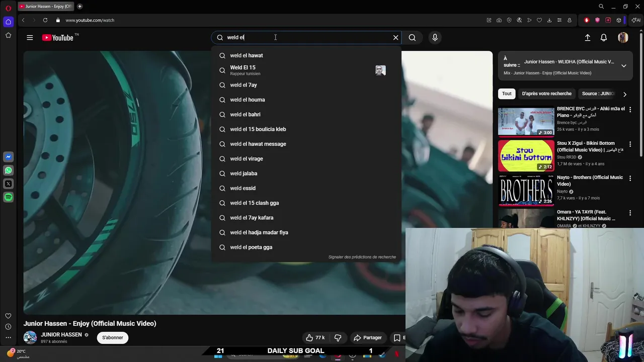This screenshot has height=362, width=644.
Task: Open the Opera main menu logo
Action: 8,8
